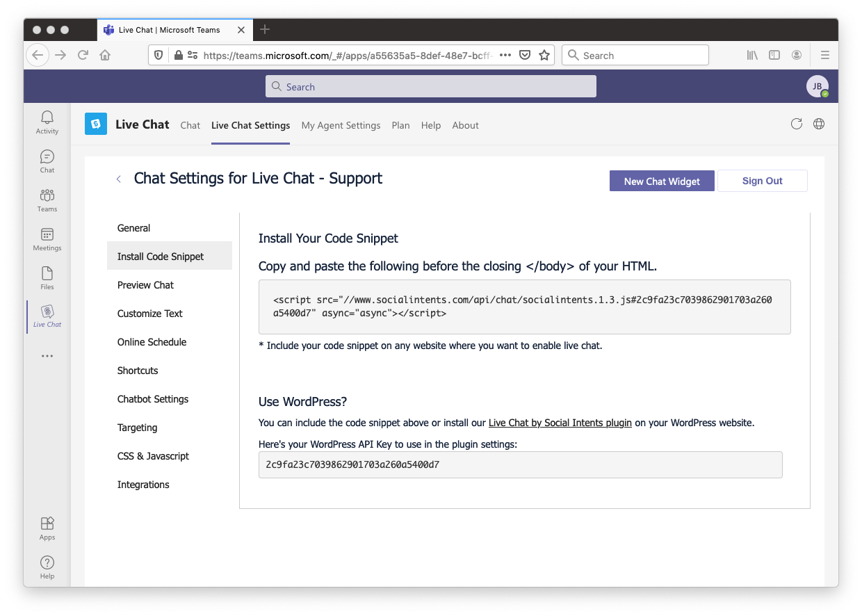Screen dimensions: 862x616
Task: Open Chat in the Teams sidebar
Action: 47,161
